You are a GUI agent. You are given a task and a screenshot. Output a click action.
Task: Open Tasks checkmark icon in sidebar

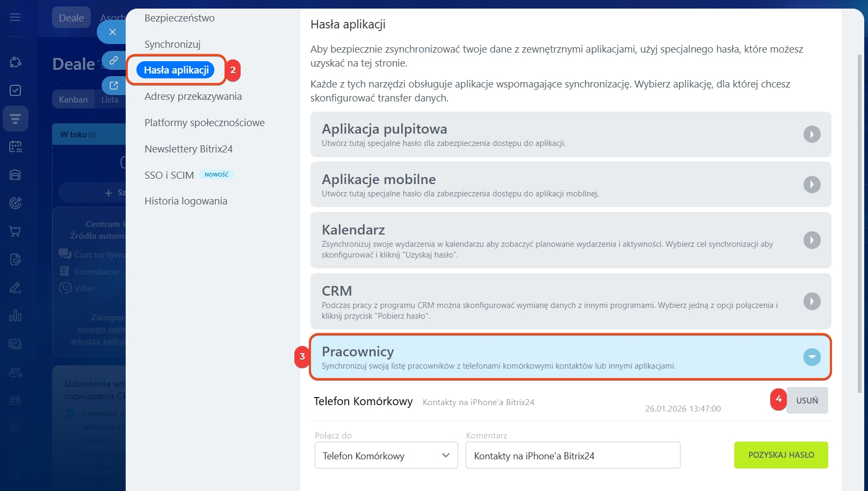coord(16,90)
